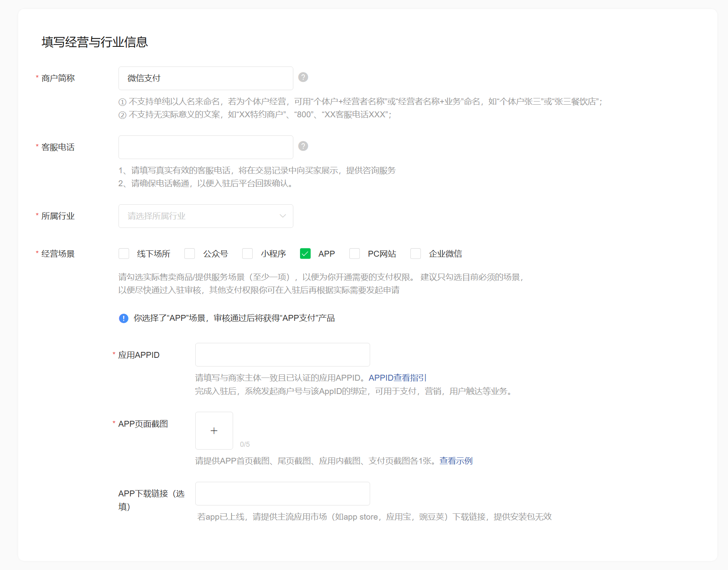
Task: Open the 查看示例 link
Action: coord(456,461)
